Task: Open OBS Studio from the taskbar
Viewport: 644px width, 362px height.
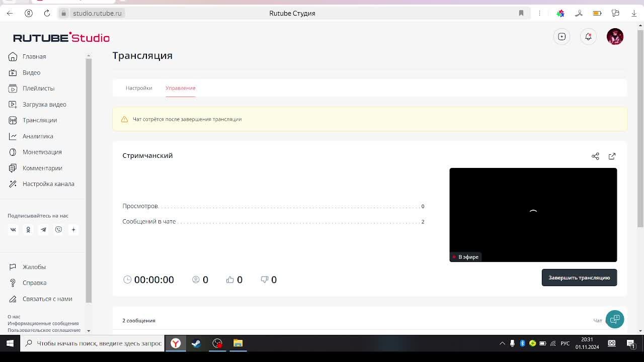Action: point(217,343)
